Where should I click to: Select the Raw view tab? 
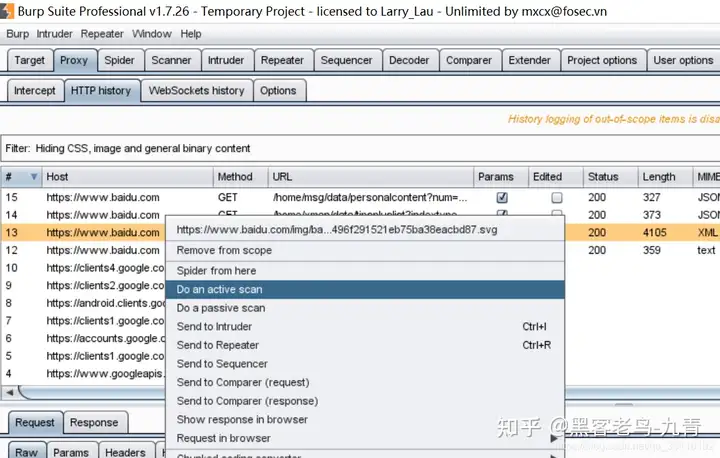pyautogui.click(x=27, y=452)
